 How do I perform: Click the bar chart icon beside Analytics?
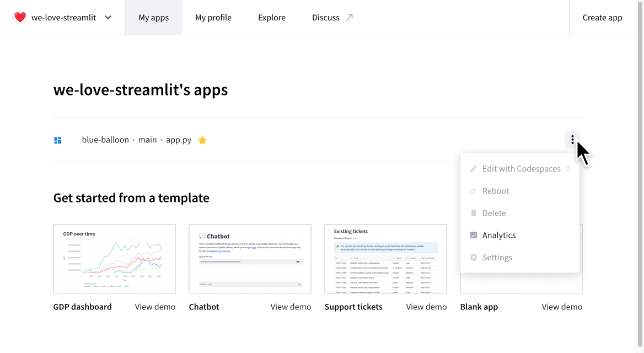473,235
